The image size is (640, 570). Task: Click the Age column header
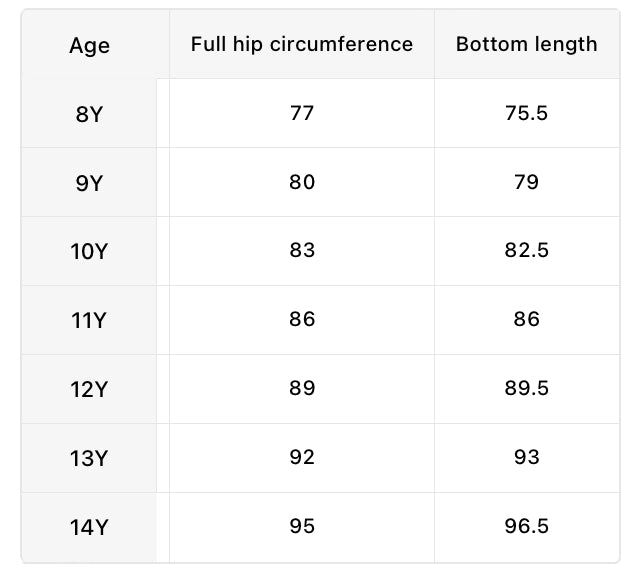(x=89, y=46)
